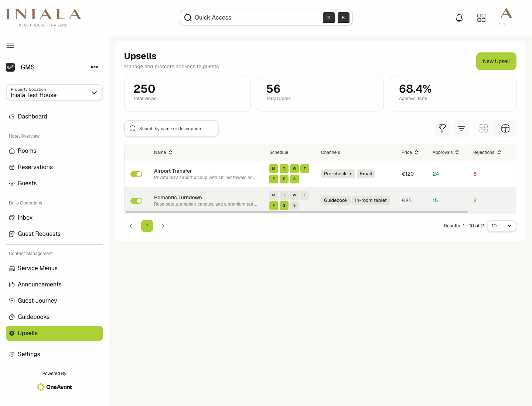The image size is (532, 406).
Task: Switch to grid card view
Action: tap(484, 128)
